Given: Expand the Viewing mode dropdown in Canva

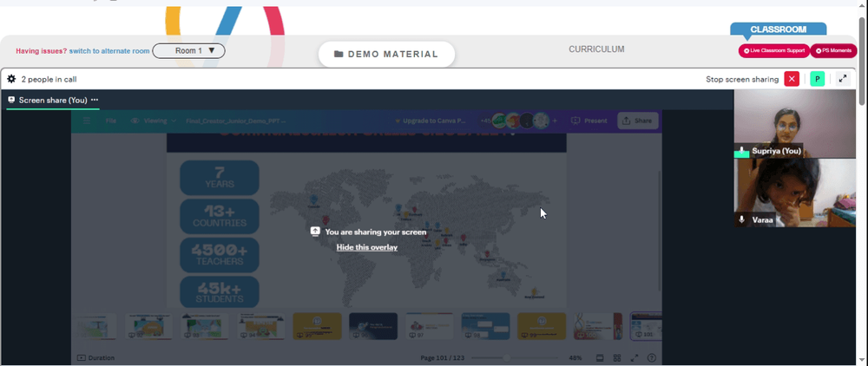Looking at the screenshot, I should pyautogui.click(x=154, y=121).
